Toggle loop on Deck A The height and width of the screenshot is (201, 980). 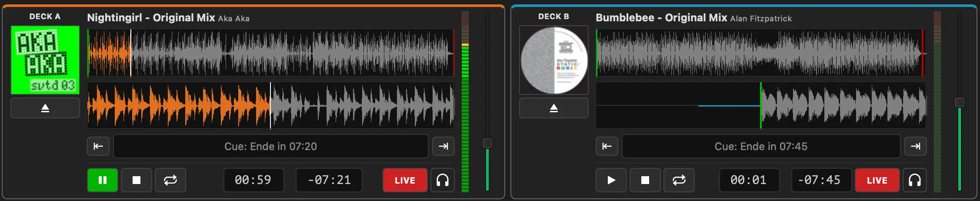click(x=170, y=180)
